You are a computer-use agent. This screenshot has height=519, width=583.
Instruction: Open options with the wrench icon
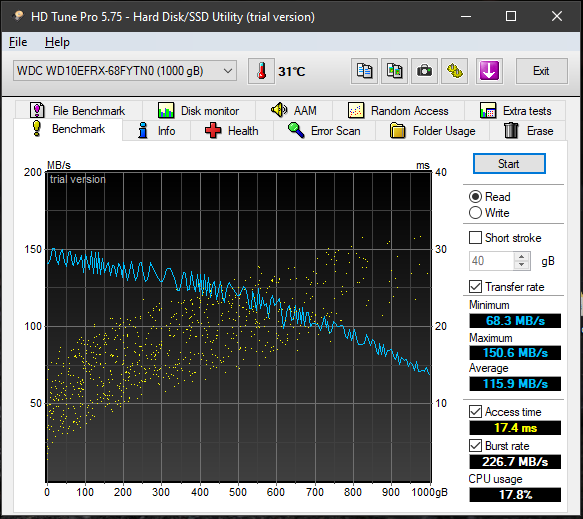(x=454, y=71)
